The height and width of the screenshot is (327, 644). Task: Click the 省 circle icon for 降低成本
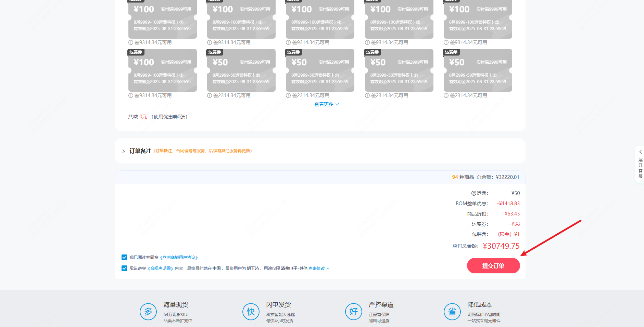(452, 312)
